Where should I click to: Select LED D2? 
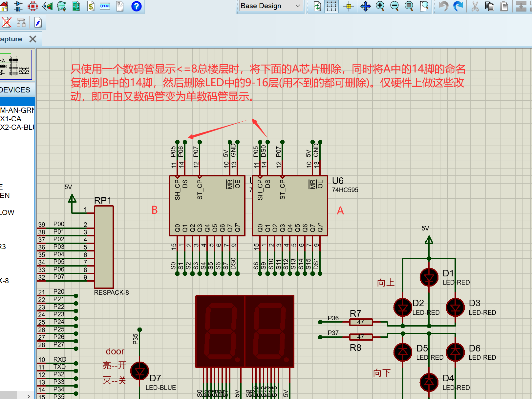(x=403, y=308)
